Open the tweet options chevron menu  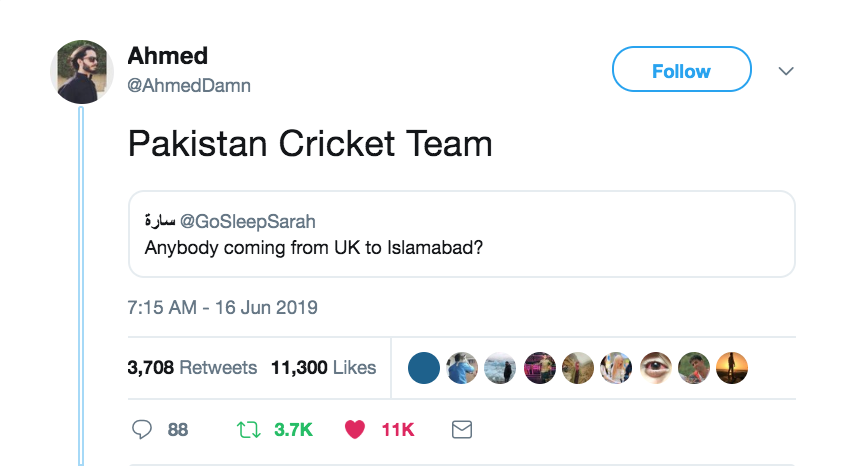786,71
